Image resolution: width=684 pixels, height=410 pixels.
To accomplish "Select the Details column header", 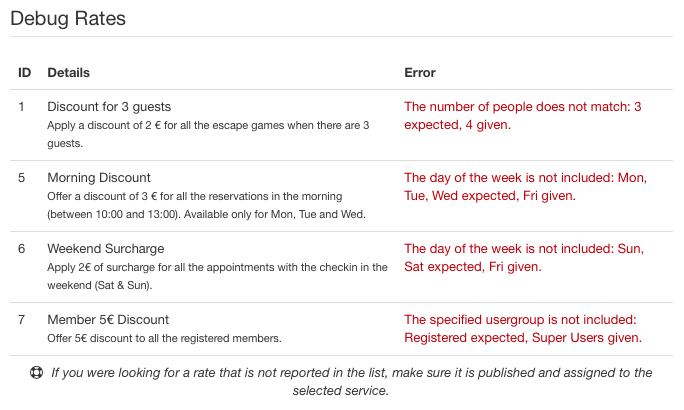I will coord(68,72).
